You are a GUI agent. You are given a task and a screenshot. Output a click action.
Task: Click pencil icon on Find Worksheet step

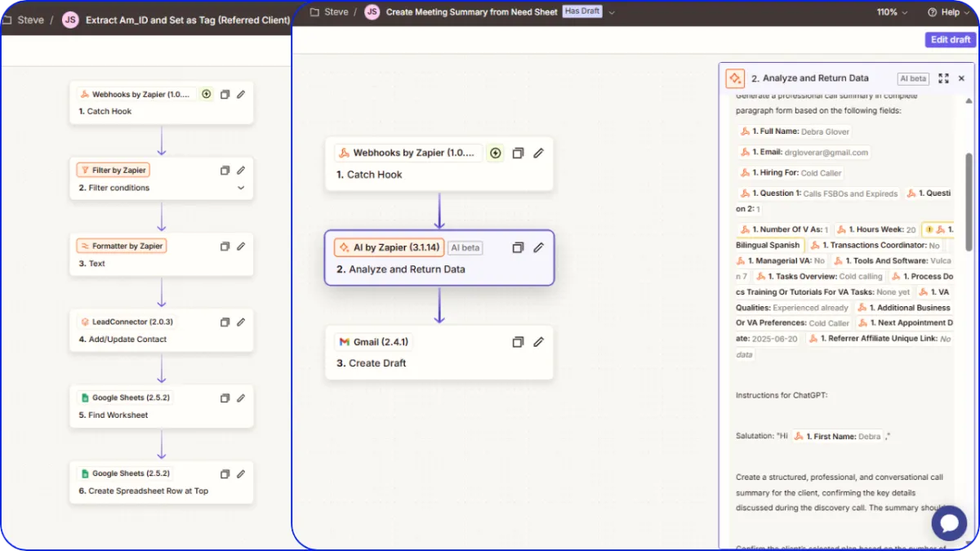241,398
